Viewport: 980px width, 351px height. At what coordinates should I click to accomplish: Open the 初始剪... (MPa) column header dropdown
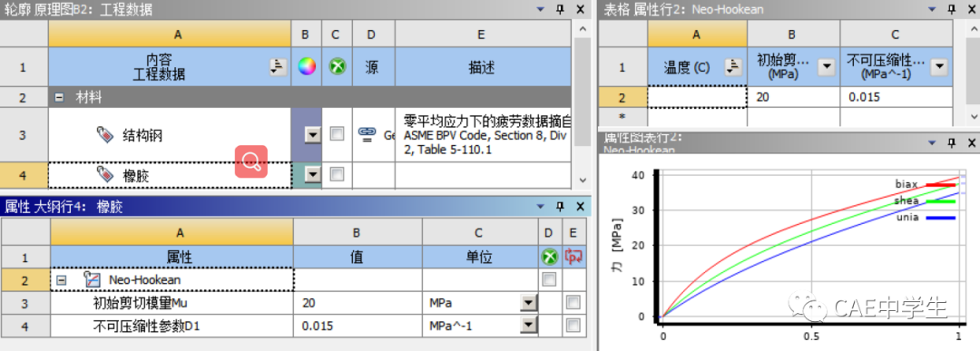click(827, 67)
